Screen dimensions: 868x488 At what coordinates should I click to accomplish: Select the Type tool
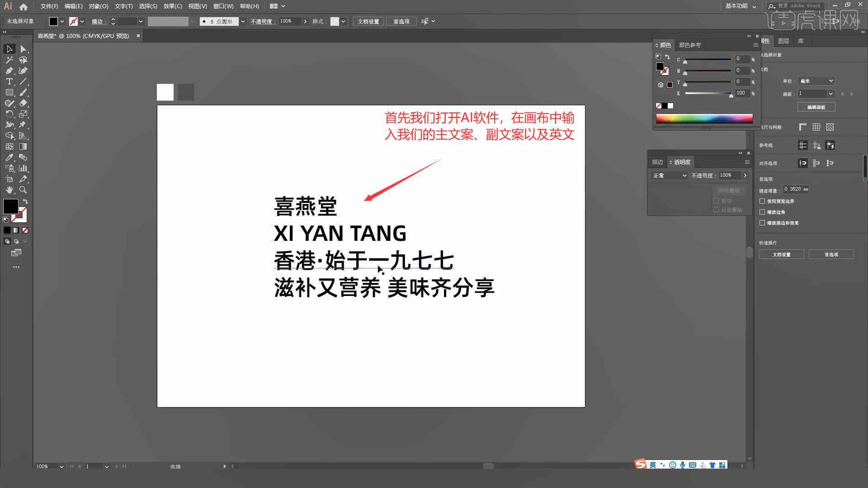click(x=9, y=82)
